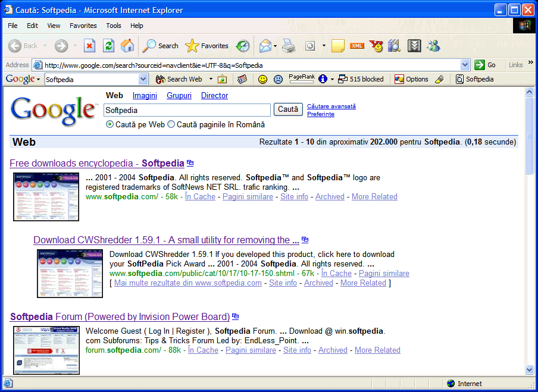The width and height of the screenshot is (538, 392).
Task: Click the yellow note icon
Action: (x=337, y=46)
